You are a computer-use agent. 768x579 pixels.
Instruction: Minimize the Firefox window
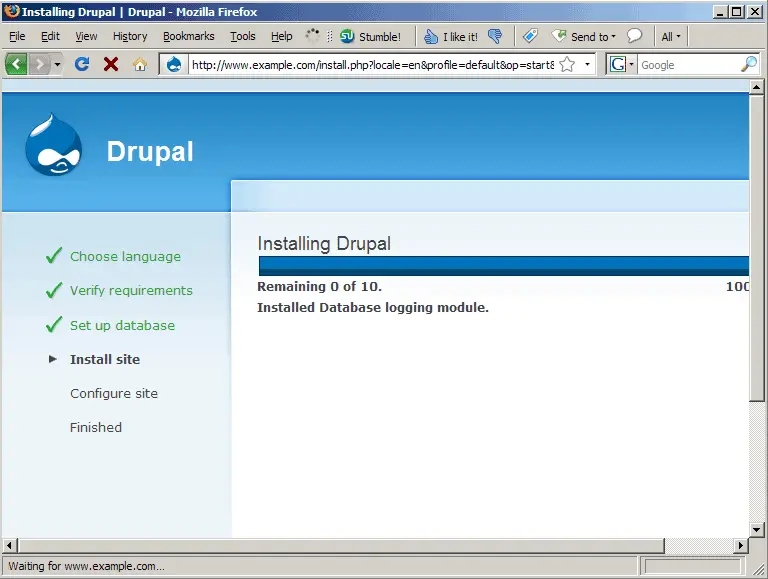[x=719, y=12]
